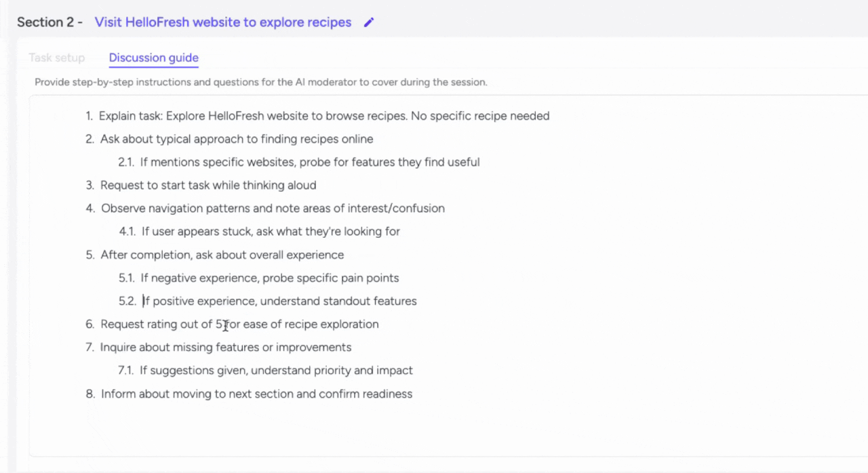
Task: Click the instructions text about AI moderator
Action: click(x=261, y=83)
